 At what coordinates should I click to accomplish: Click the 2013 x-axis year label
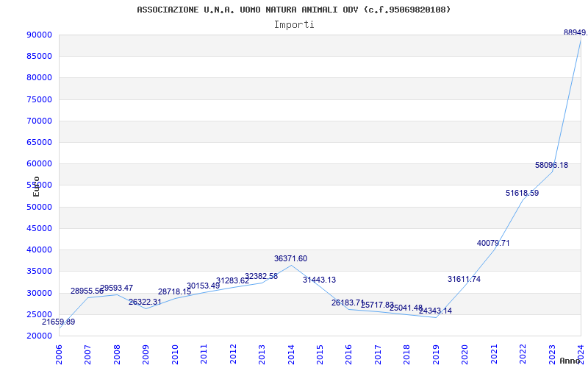click(x=262, y=355)
